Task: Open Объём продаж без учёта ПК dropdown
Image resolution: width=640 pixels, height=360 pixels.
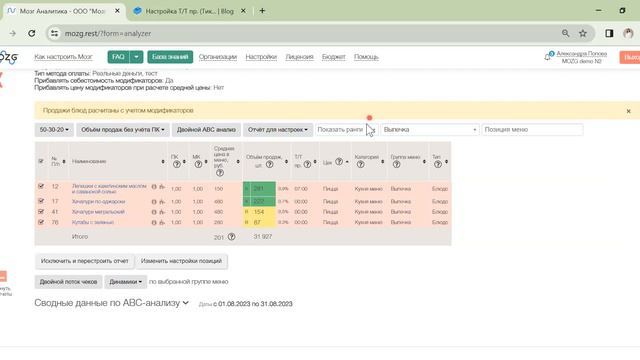Action: [123, 130]
